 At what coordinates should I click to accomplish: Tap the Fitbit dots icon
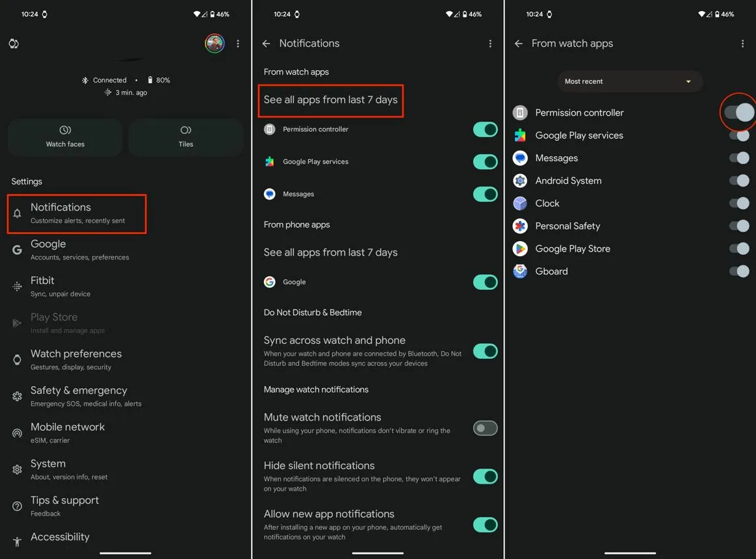18,287
